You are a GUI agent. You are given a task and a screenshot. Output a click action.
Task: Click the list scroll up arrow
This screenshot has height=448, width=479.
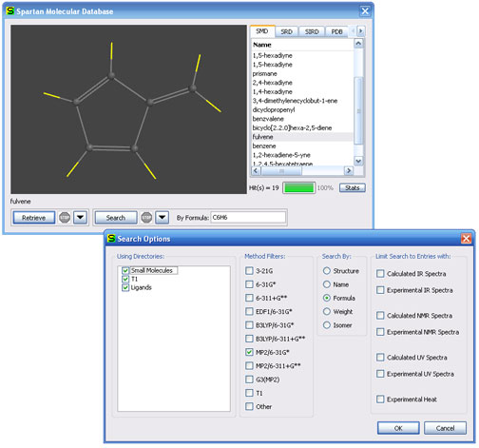pyautogui.click(x=358, y=44)
